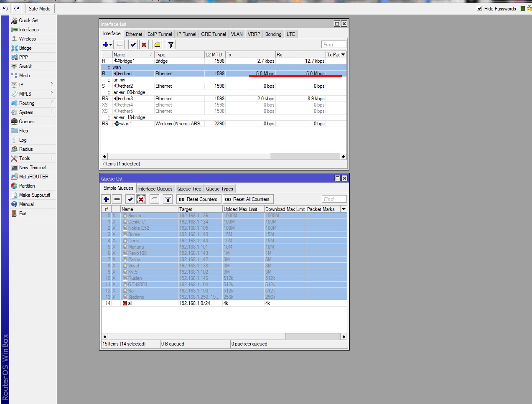Open Add dropdown in Interface List toolbar
Image resolution: width=532 pixels, height=404 pixels.
click(107, 45)
